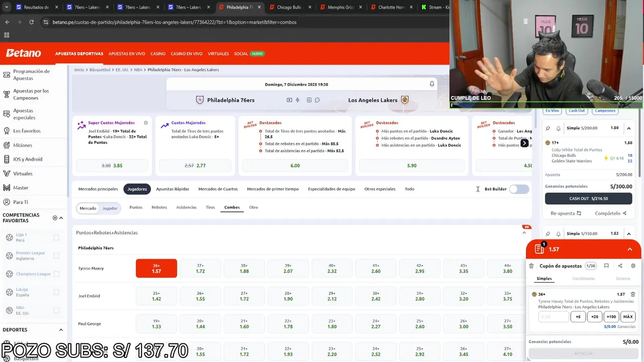Click the Apuestas especiales sidebar icon

click(x=7, y=114)
